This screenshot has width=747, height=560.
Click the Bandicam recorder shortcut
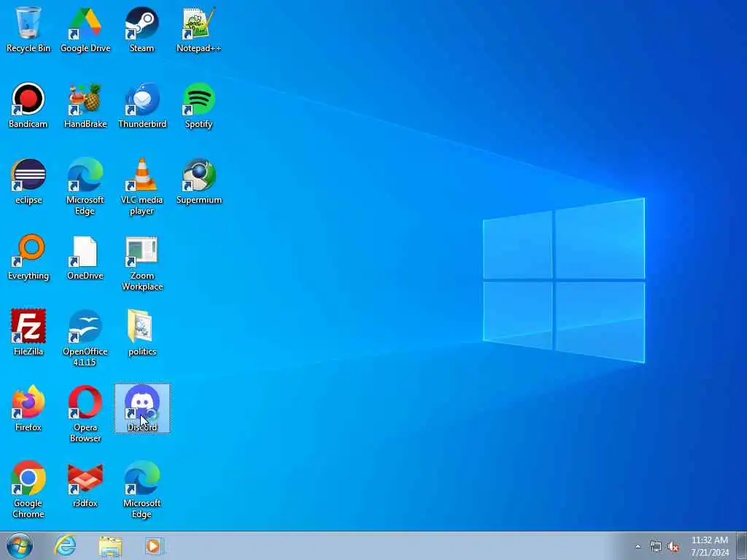(28, 106)
